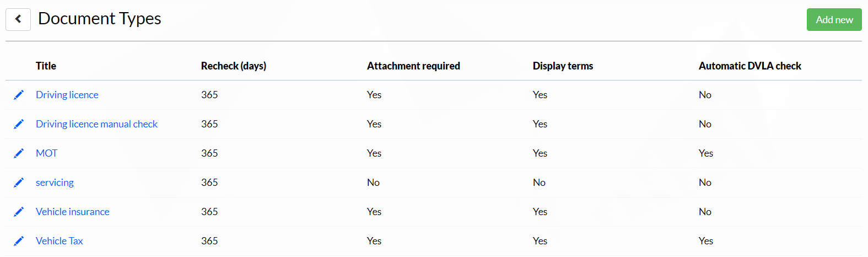Open the Driving licence link
The image size is (868, 257).
pos(67,95)
